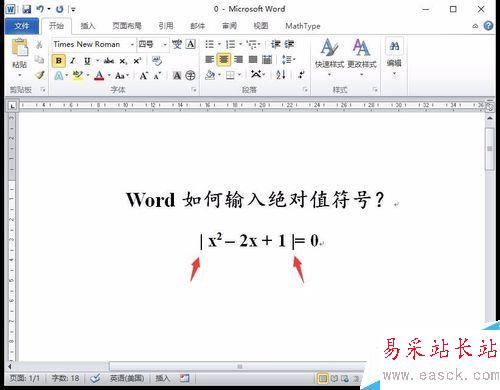This screenshot has height=390, width=500.
Task: Click the macro recording icon in status bar
Action: [184, 378]
